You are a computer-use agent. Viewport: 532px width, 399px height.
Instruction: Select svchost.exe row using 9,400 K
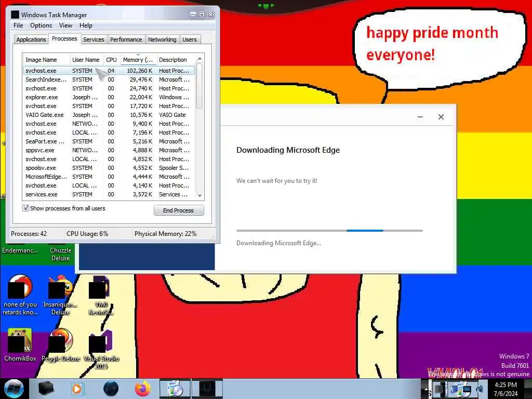[109, 124]
